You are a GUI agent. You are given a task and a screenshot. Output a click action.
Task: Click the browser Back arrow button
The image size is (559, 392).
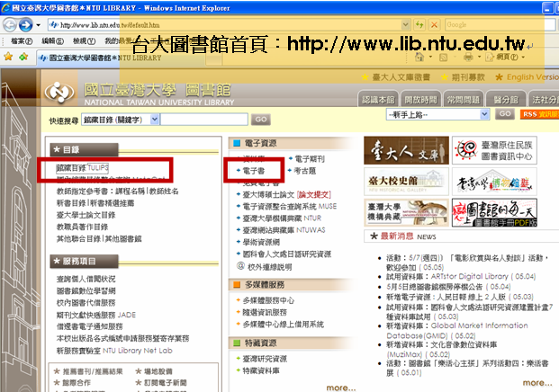click(10, 25)
